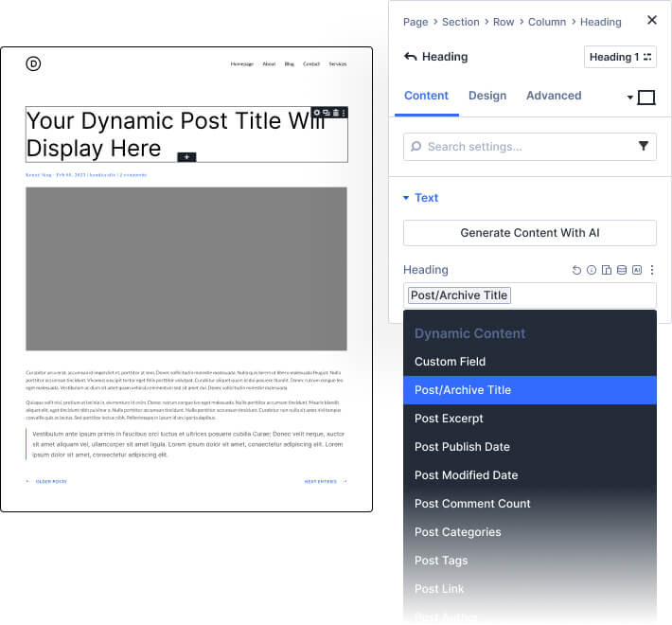Click Section in the breadcrumb

click(x=461, y=22)
